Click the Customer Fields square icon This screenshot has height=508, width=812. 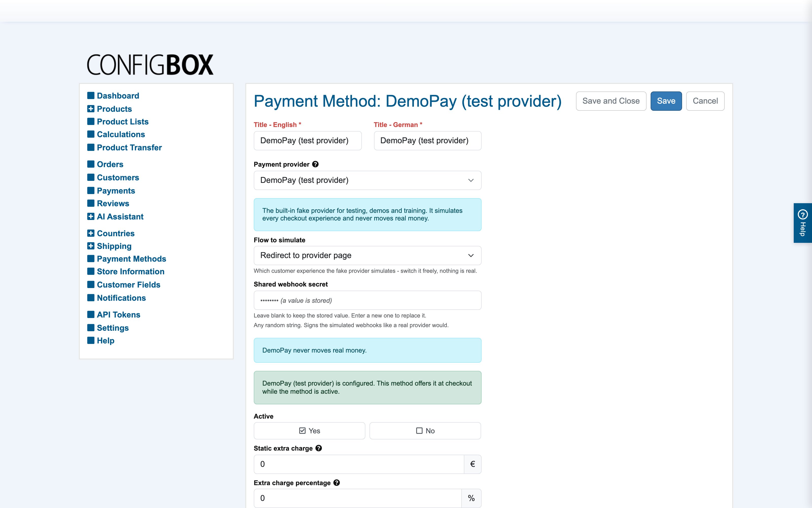point(91,284)
